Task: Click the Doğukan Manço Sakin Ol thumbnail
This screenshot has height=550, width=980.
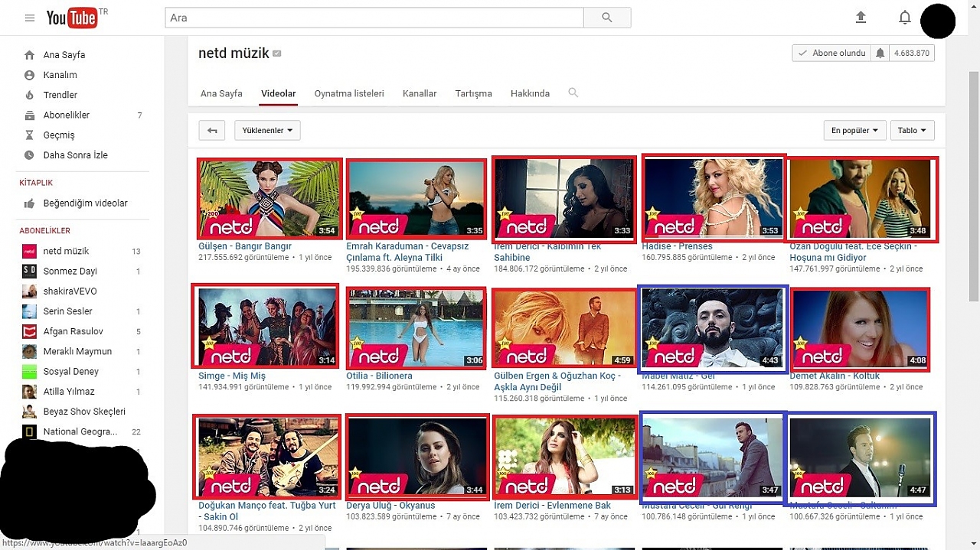Action: point(267,457)
